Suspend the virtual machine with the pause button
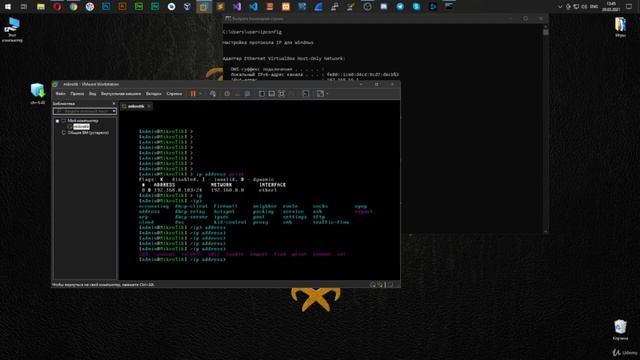This screenshot has height=360, width=640. [193, 93]
